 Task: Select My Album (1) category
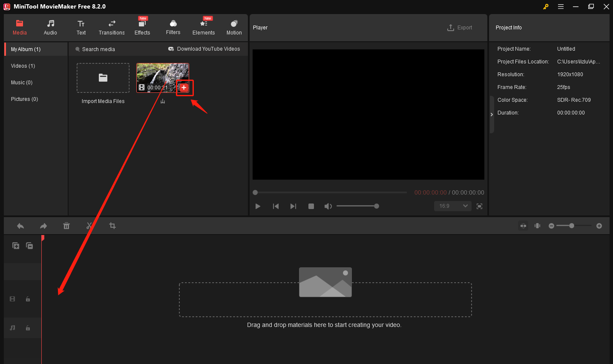[x=36, y=49]
